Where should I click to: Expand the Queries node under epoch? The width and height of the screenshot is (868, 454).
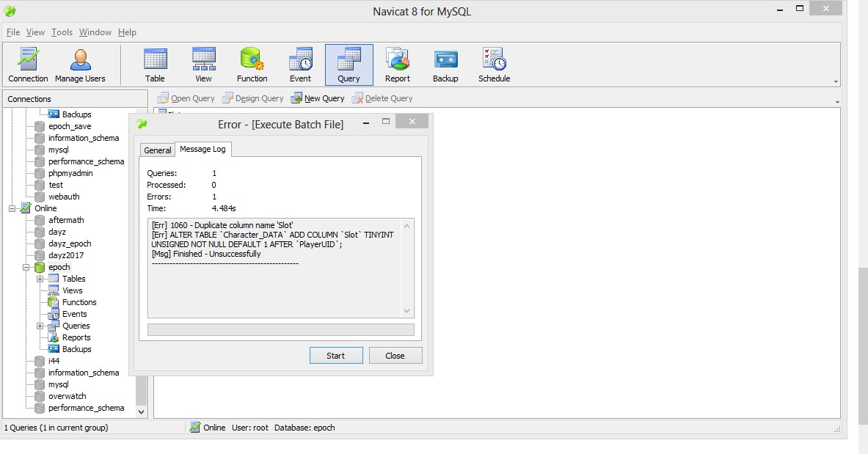[x=40, y=326]
